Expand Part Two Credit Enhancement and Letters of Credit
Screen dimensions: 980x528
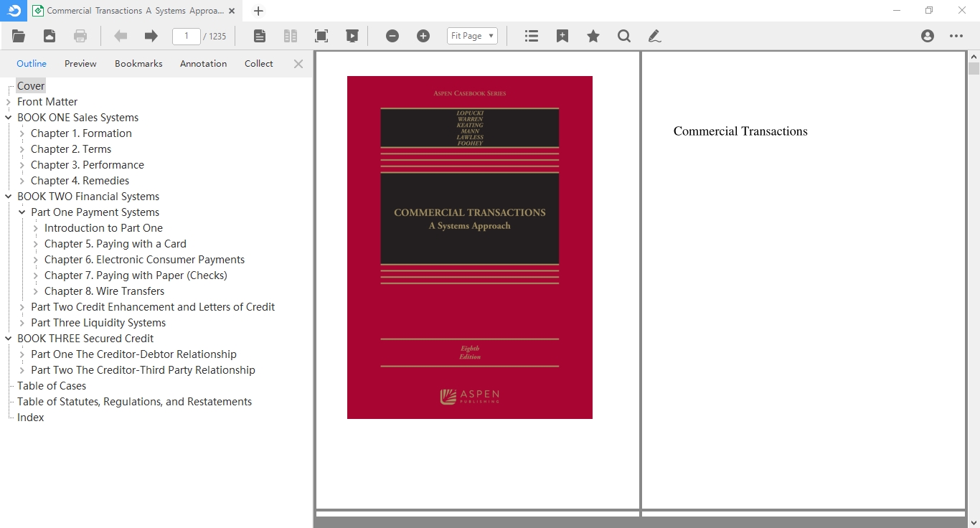point(22,307)
